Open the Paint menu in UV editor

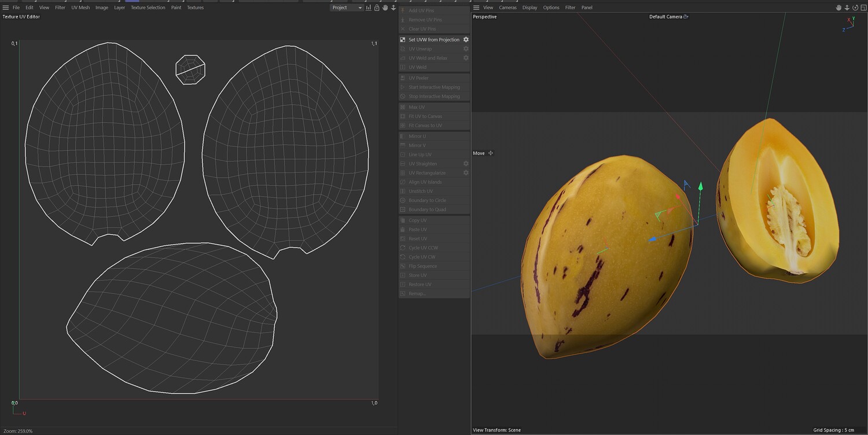[176, 8]
